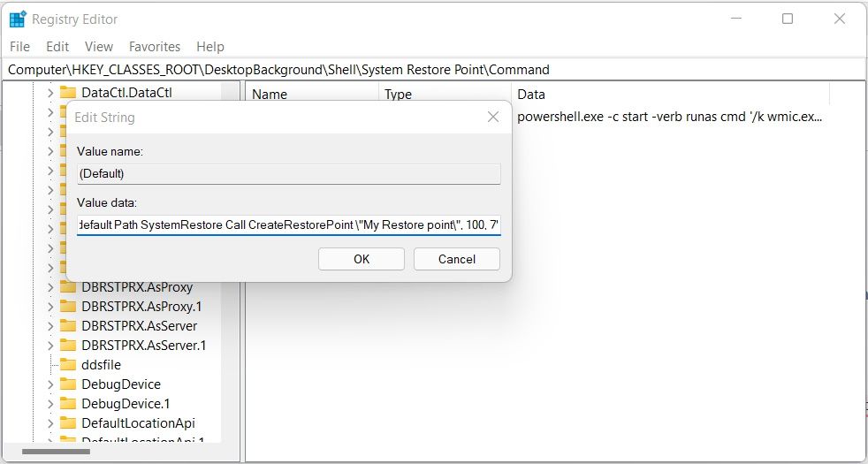The height and width of the screenshot is (464, 868).
Task: Expand the DBRSTPRX.AsProxy.1 key
Action: (50, 306)
